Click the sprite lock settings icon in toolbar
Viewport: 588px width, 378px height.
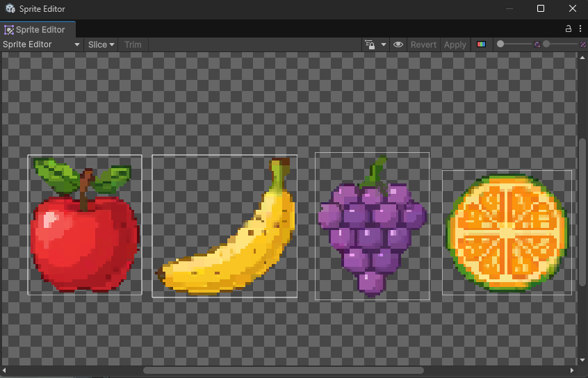(x=370, y=44)
